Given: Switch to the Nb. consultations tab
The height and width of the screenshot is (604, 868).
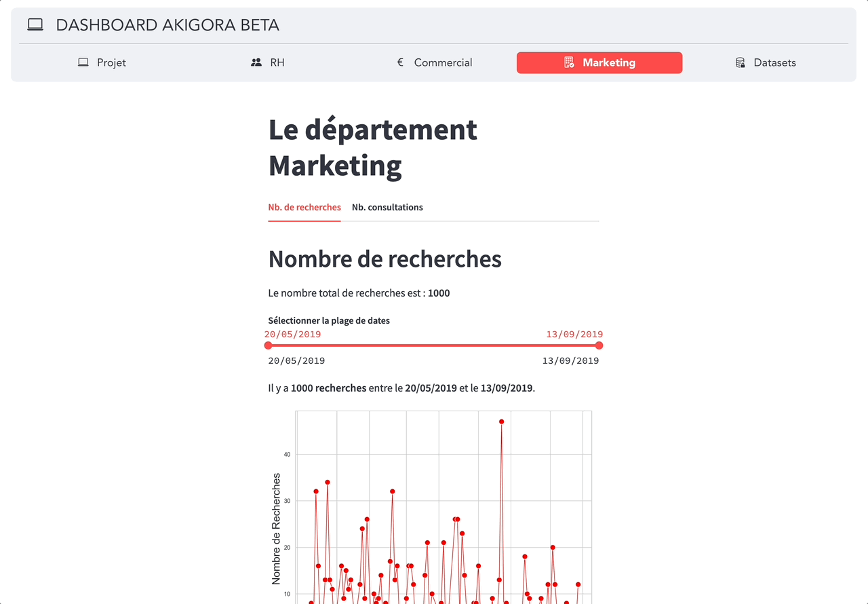Looking at the screenshot, I should 387,208.
